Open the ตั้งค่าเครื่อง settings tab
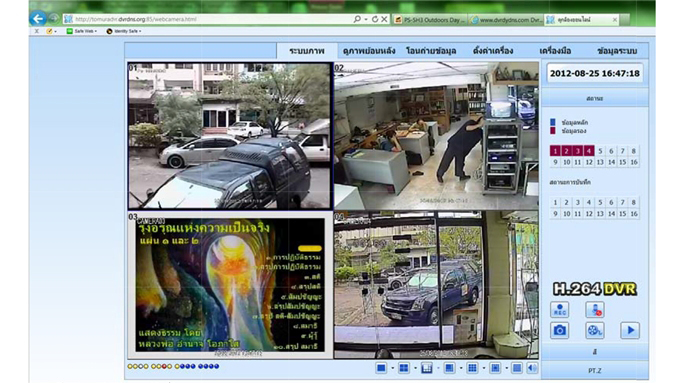This screenshot has width=674, height=383. point(493,51)
